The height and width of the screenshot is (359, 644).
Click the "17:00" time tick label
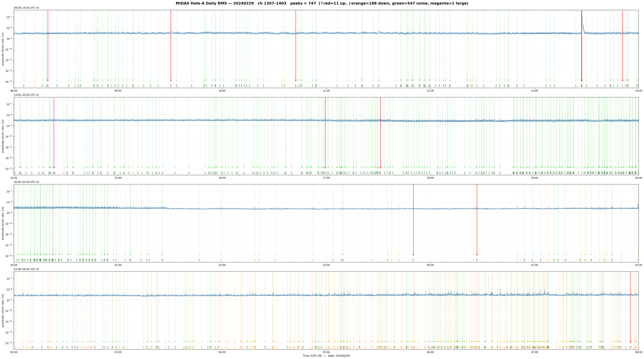[x=326, y=178]
